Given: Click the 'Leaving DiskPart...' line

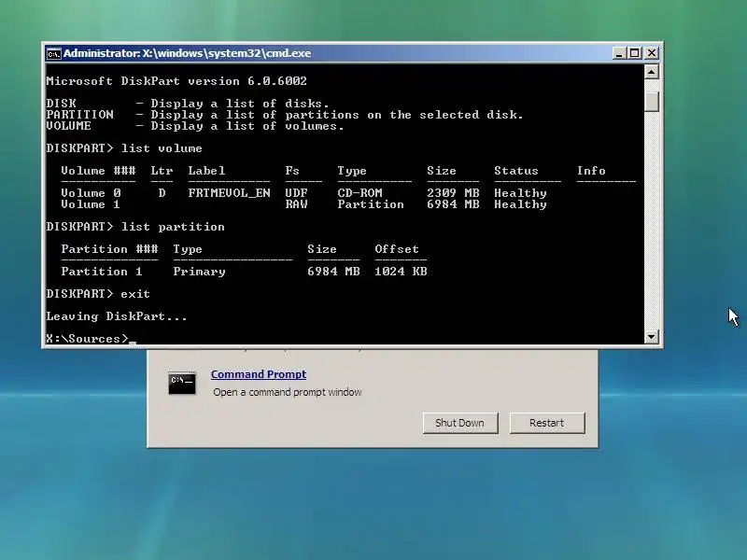Looking at the screenshot, I should click(x=117, y=316).
